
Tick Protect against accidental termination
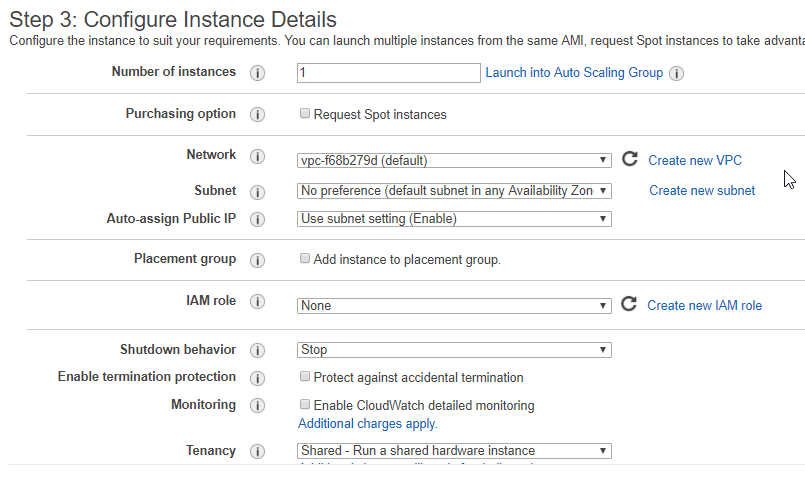(x=305, y=376)
